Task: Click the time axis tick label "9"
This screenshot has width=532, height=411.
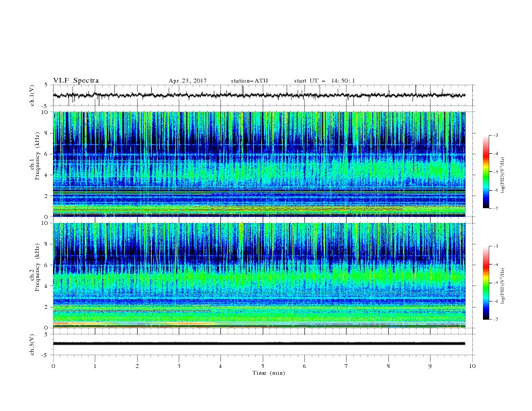Action: tap(430, 366)
